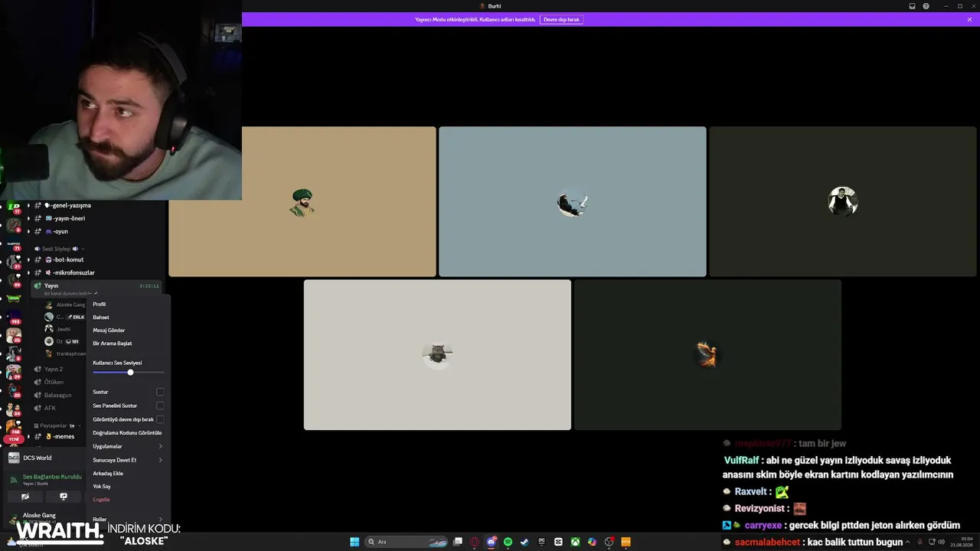The width and height of the screenshot is (980, 551).
Task: Dismiss the purple Streamer Mode banner
Action: 969,19
